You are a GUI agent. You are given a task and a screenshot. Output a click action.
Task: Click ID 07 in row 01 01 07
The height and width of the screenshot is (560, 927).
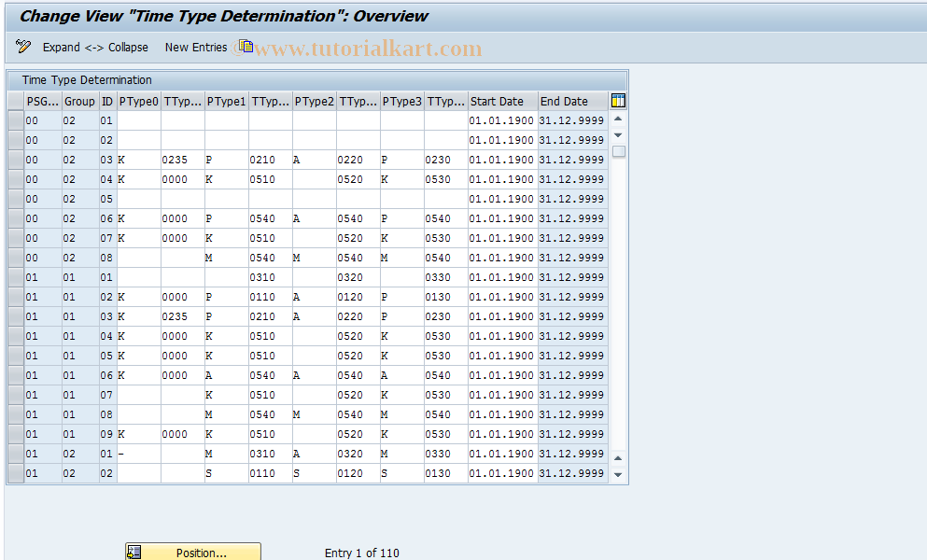tap(107, 395)
